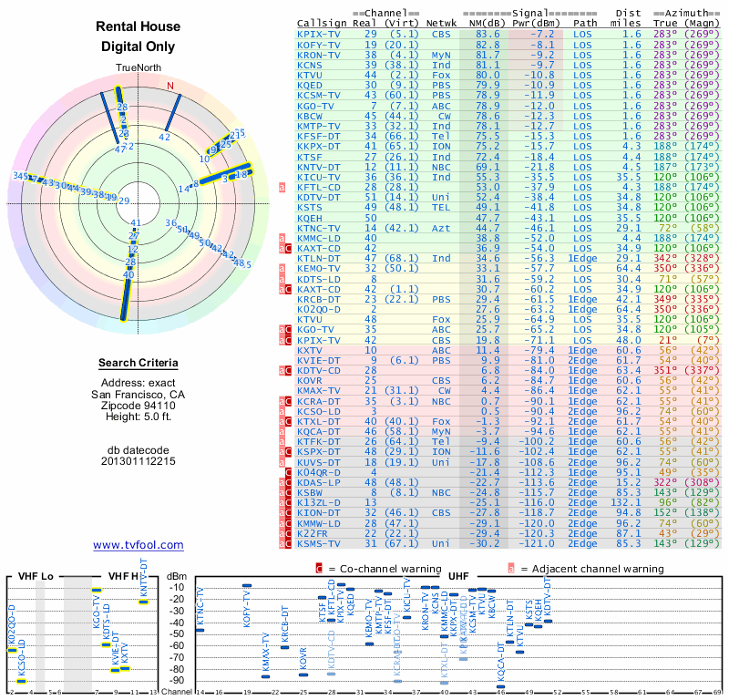The height and width of the screenshot is (700, 729).
Task: Click the Rental House title text
Action: 139,26
